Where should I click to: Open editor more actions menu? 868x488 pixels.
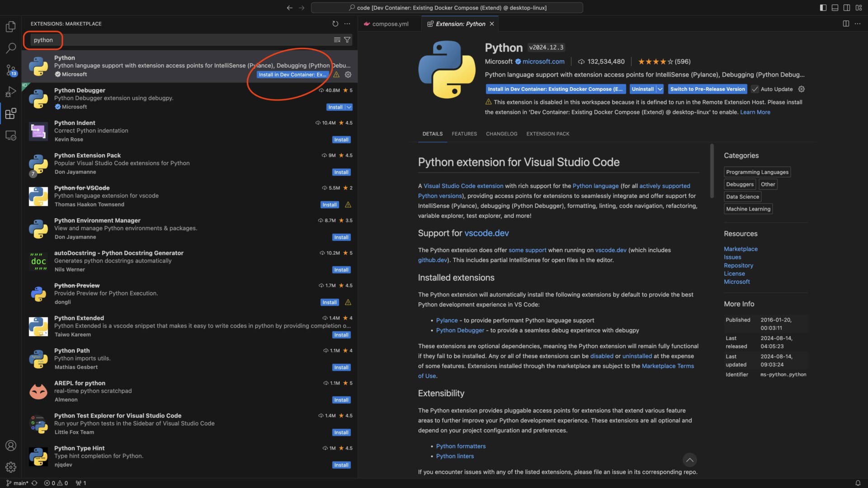pos(858,23)
